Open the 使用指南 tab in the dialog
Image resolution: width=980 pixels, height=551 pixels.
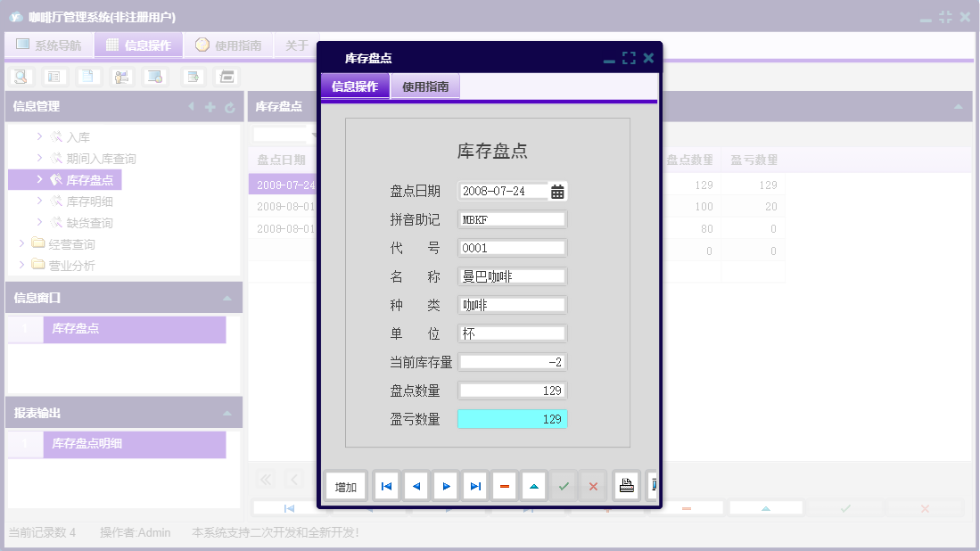(425, 86)
